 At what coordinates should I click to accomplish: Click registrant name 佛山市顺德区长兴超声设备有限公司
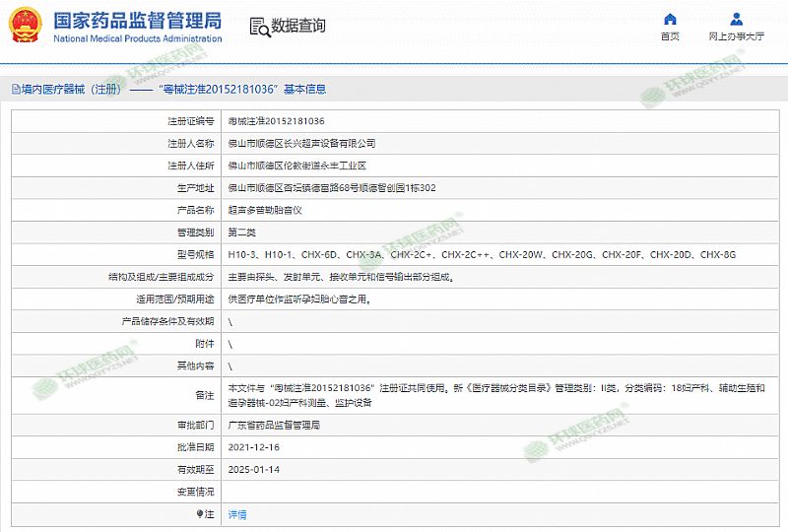click(301, 144)
